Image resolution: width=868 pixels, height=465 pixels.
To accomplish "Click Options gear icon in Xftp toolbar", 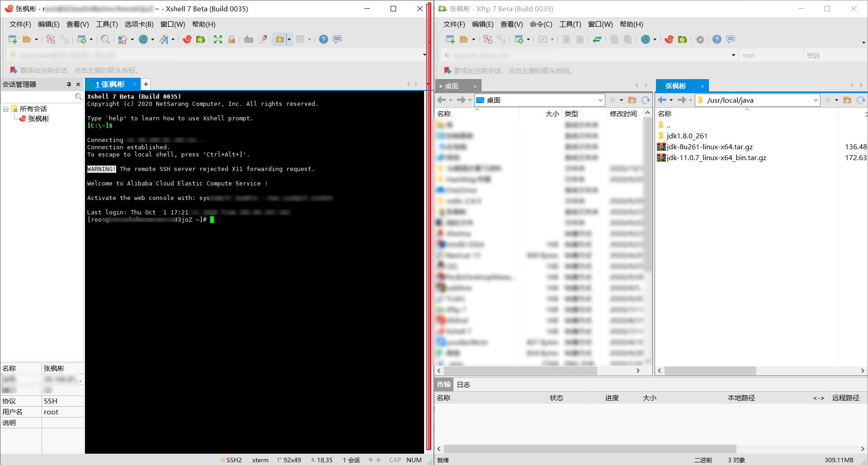I will pos(700,39).
